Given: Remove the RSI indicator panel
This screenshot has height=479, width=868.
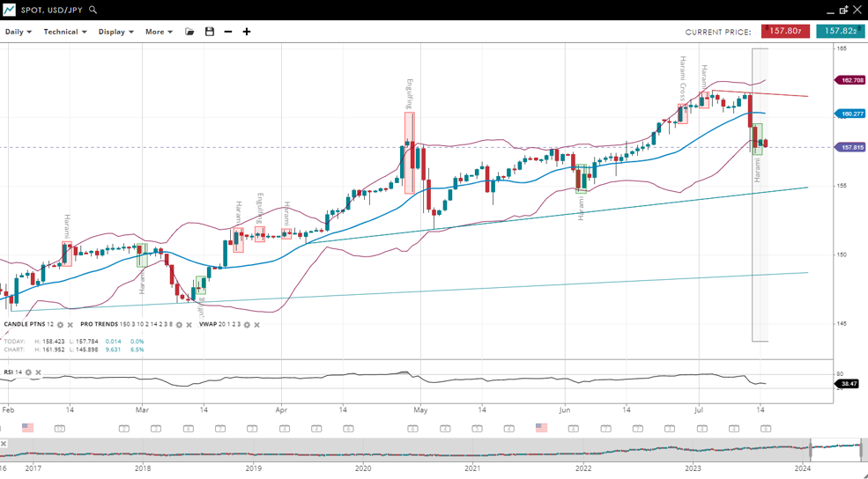Looking at the screenshot, I should click(x=38, y=372).
